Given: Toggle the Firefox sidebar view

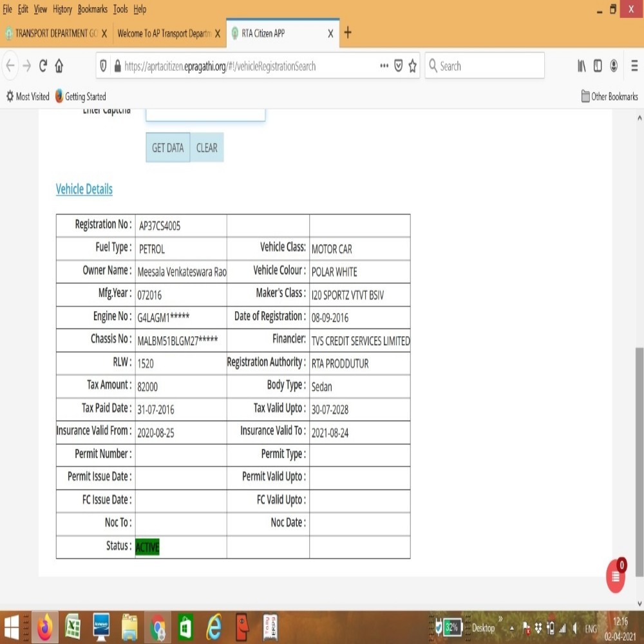Looking at the screenshot, I should pyautogui.click(x=598, y=66).
